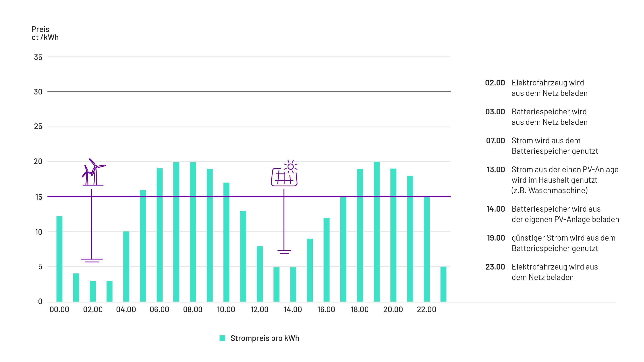The width and height of the screenshot is (644, 362).
Task: Click the last bar at 23.00
Action: tap(443, 284)
